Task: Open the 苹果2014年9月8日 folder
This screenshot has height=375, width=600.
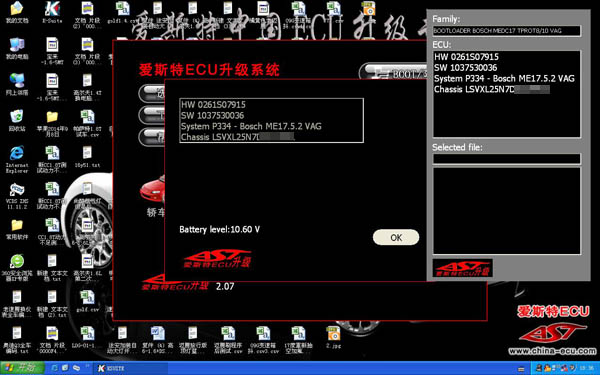Action: [52, 123]
